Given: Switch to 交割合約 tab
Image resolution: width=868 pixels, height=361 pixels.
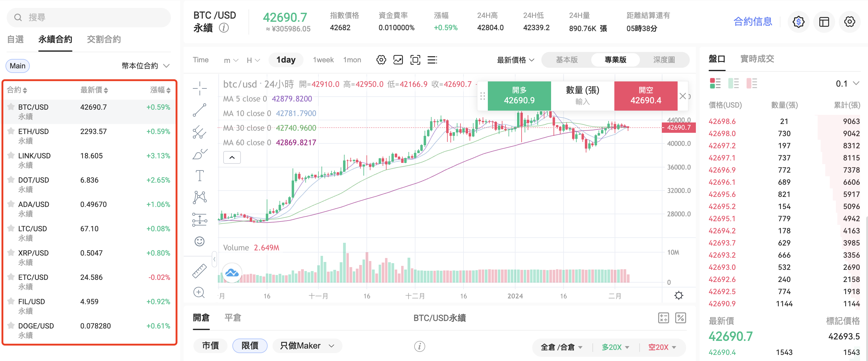Looking at the screenshot, I should [104, 40].
